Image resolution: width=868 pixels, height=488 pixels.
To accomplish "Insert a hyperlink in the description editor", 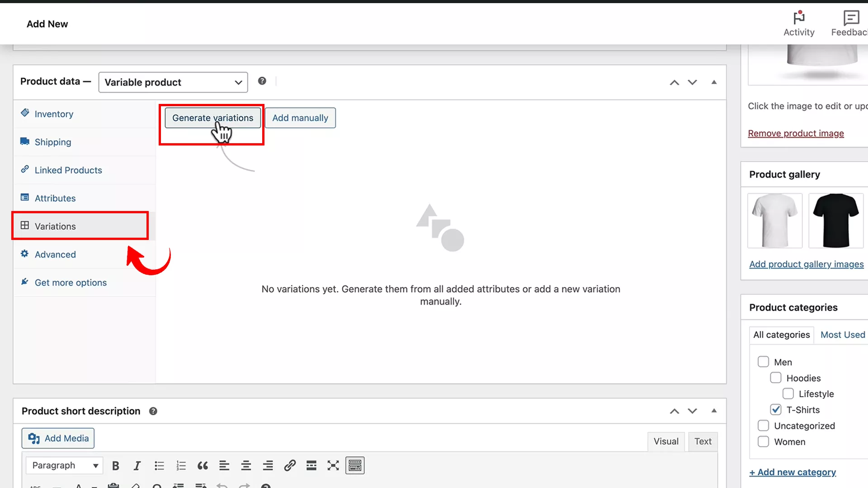I will (x=290, y=465).
